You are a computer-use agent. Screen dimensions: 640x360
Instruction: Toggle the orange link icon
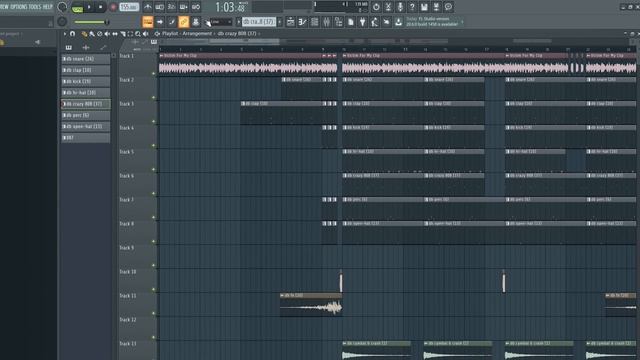click(184, 22)
